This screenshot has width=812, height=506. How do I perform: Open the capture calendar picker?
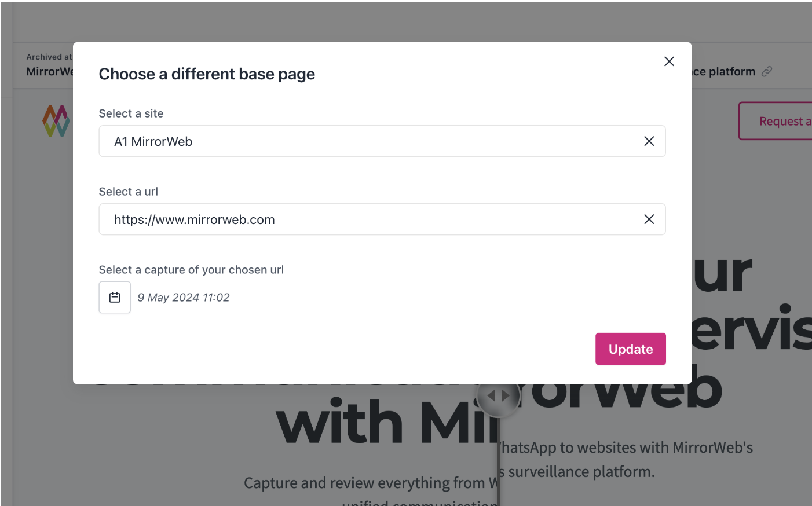coord(115,298)
